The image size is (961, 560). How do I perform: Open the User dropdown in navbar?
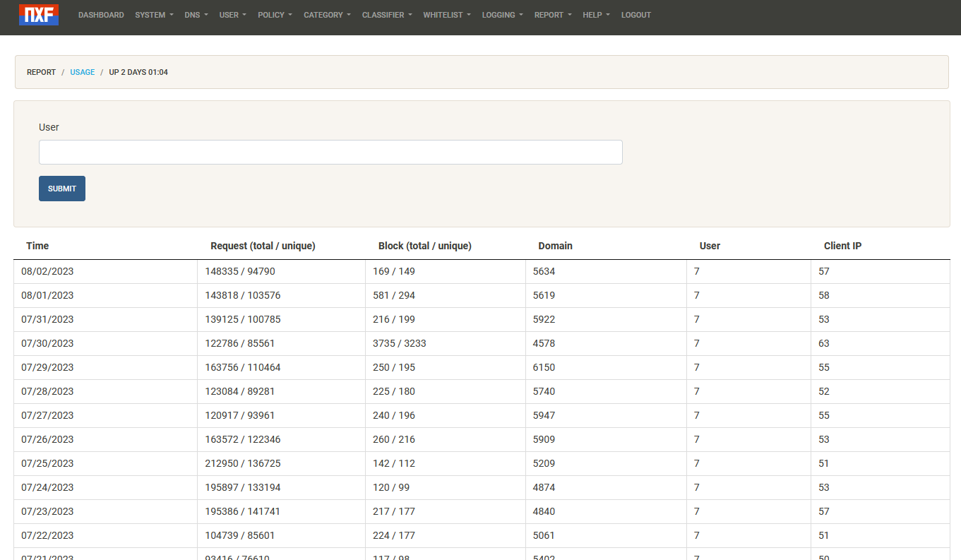[232, 15]
